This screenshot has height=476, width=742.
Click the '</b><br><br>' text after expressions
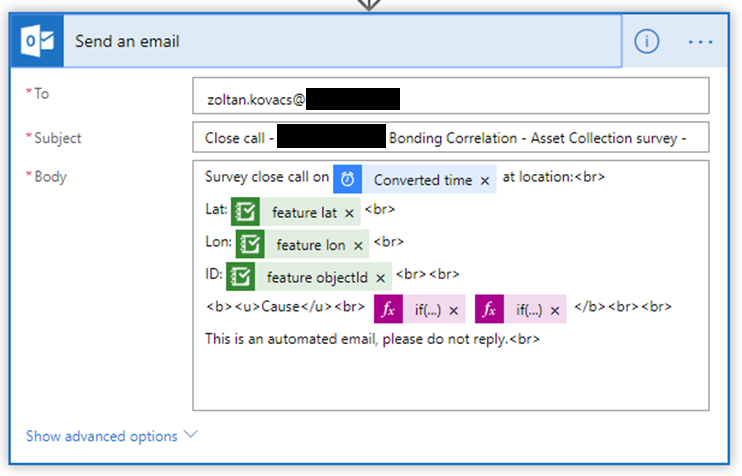pos(623,307)
